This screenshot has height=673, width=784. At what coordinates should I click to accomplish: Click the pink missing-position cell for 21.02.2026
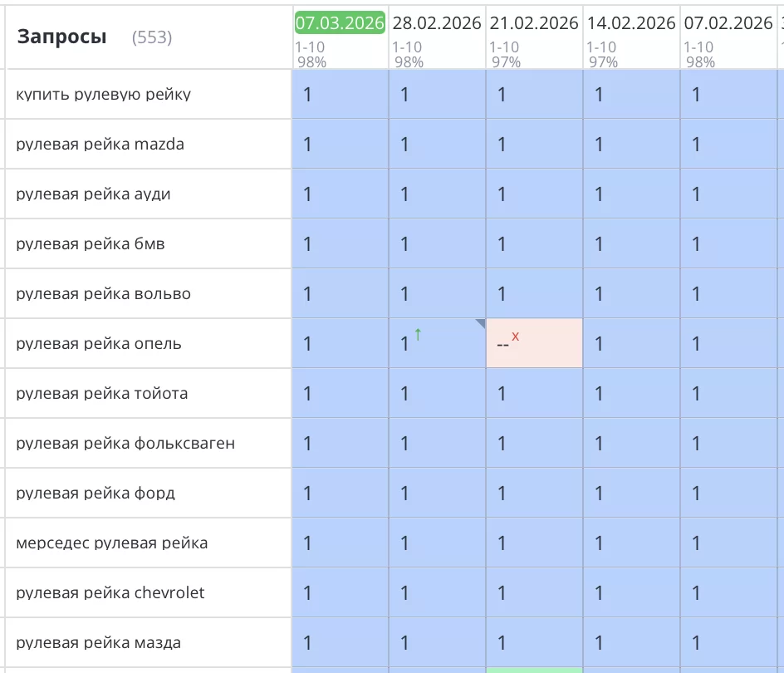coord(534,343)
